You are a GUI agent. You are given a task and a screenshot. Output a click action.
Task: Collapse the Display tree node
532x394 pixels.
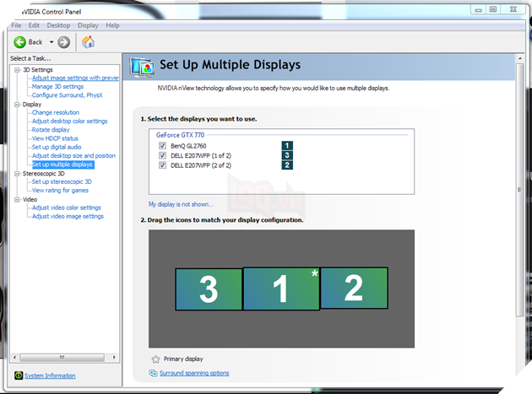[17, 105]
